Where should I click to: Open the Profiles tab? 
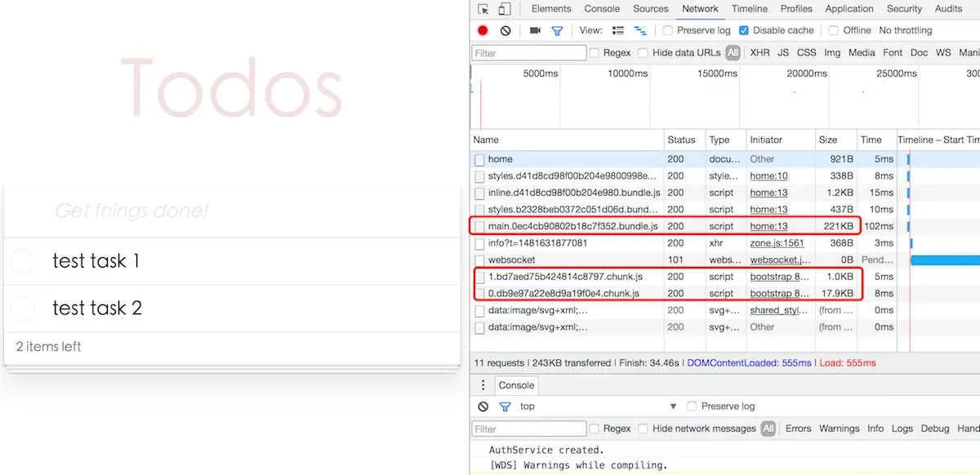pyautogui.click(x=796, y=9)
